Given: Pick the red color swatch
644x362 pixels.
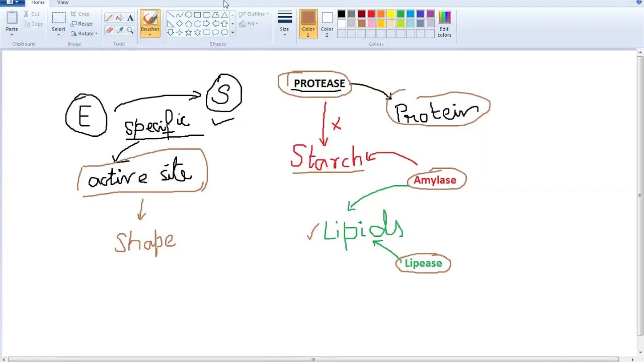Looking at the screenshot, I should click(x=371, y=14).
